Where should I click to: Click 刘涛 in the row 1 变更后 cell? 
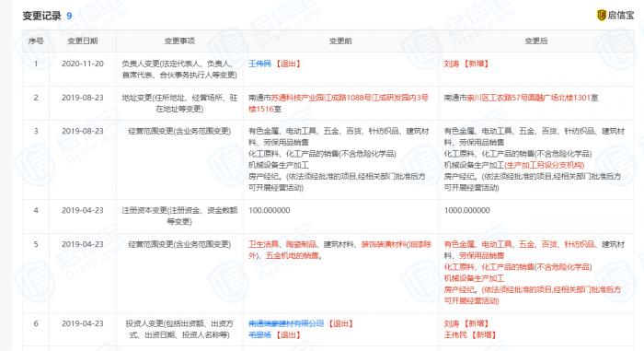(x=452, y=64)
